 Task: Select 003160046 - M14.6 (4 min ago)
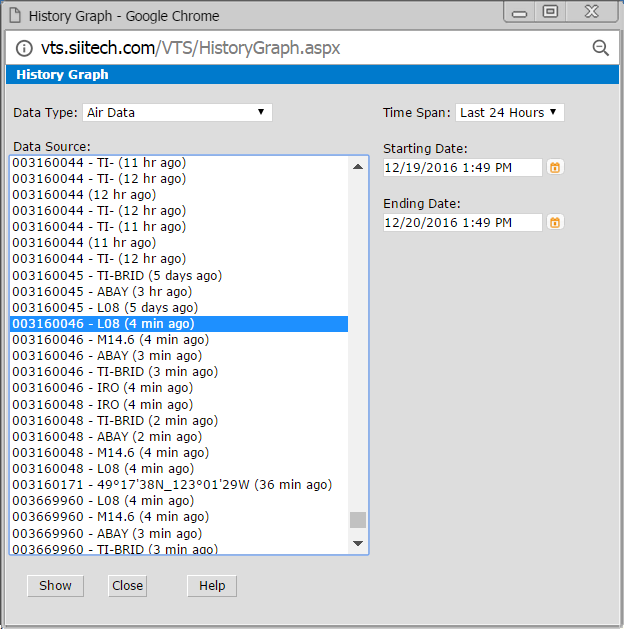(179, 340)
